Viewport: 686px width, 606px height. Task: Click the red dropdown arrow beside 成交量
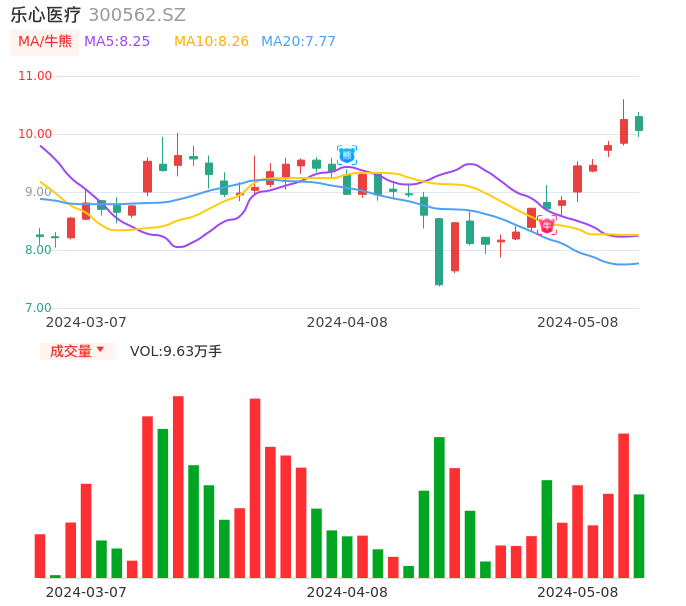(100, 350)
